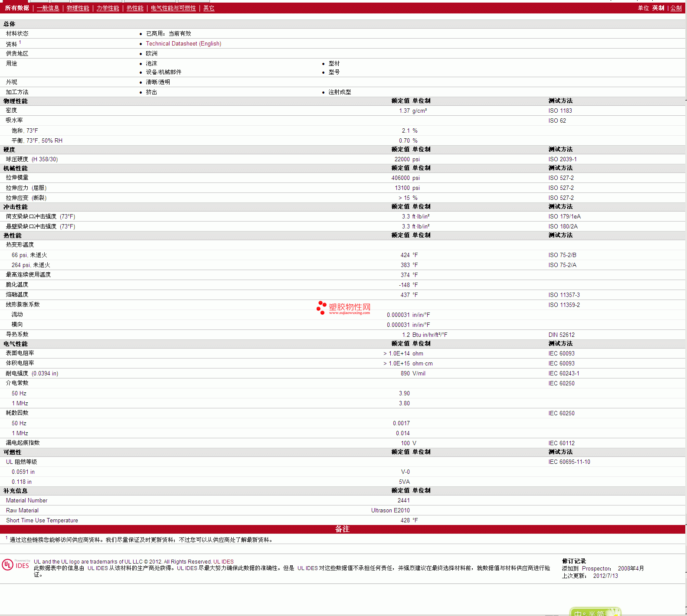
Task: Click the Chinese input method toolbar icon
Action: click(595, 612)
